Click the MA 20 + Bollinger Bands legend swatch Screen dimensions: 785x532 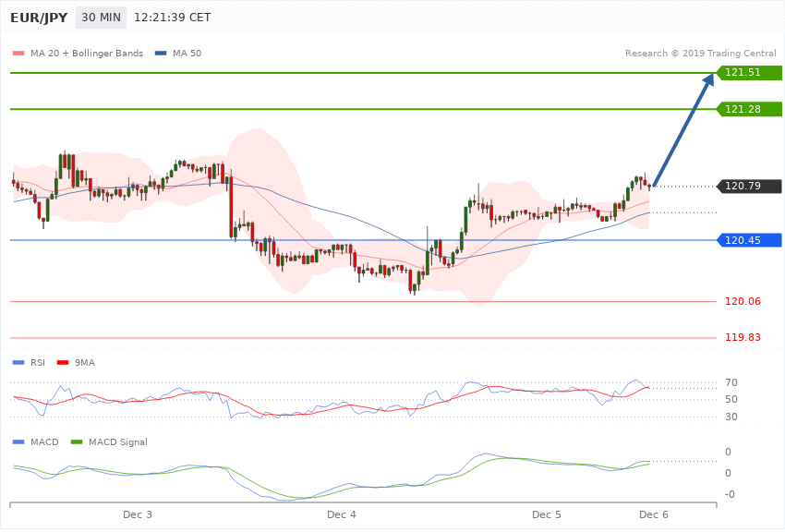tap(18, 54)
